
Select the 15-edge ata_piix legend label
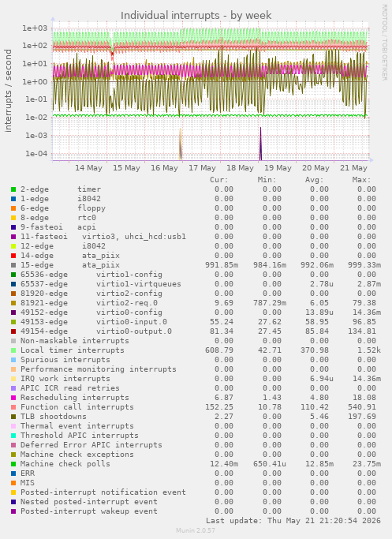(x=70, y=265)
